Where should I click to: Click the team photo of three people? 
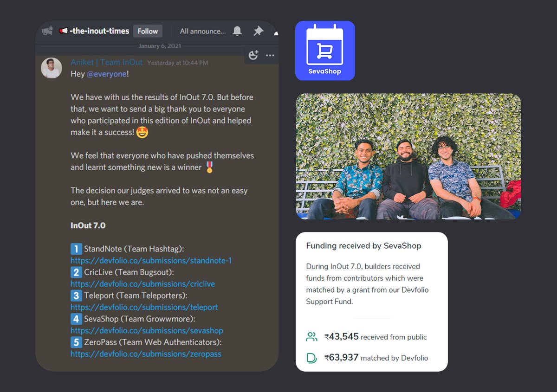click(408, 156)
